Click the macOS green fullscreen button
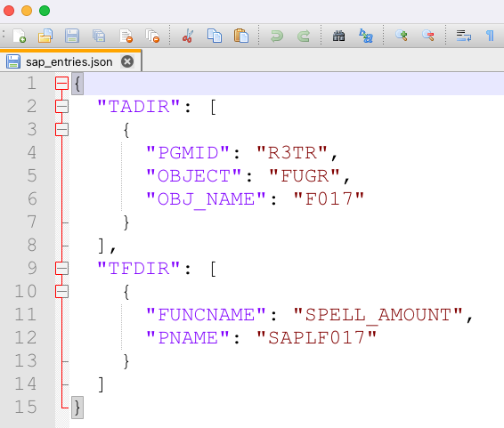This screenshot has width=504, height=428. click(45, 11)
